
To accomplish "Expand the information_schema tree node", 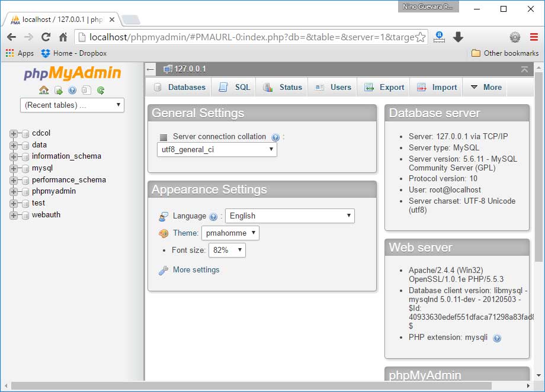I will pyautogui.click(x=14, y=157).
